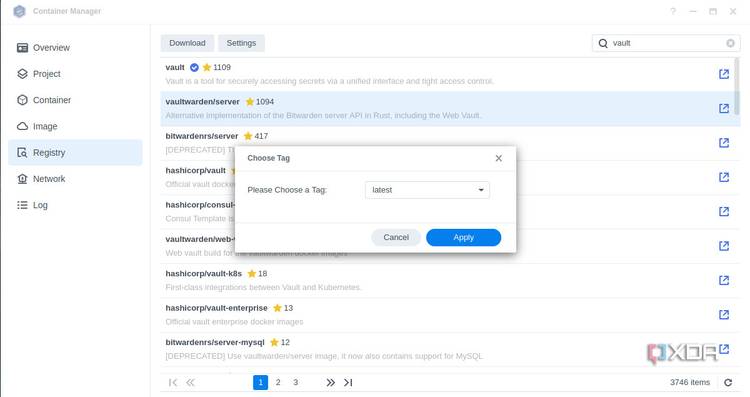This screenshot has width=750, height=397.
Task: Click the vault search field
Action: (666, 43)
